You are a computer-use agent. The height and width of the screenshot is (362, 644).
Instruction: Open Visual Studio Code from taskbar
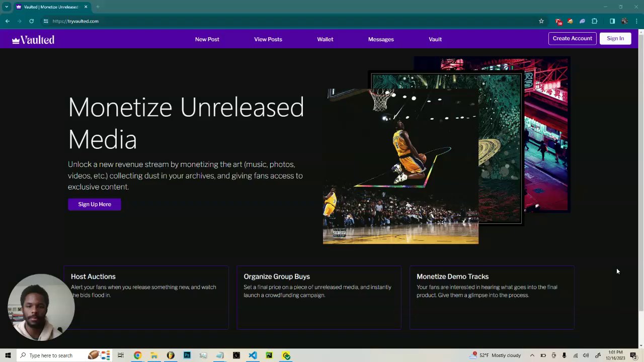click(x=253, y=355)
